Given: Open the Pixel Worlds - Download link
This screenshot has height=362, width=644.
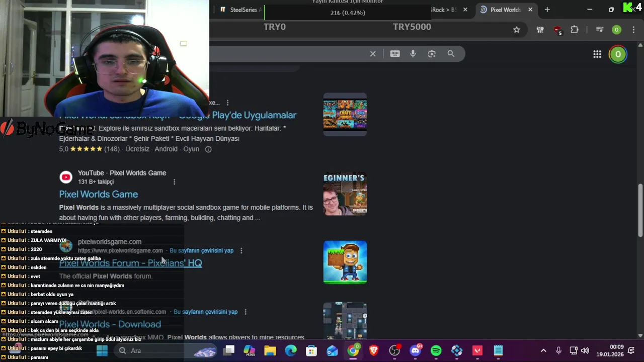Looking at the screenshot, I should pos(110,324).
